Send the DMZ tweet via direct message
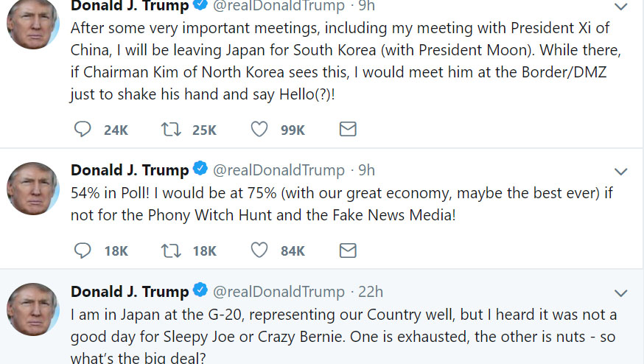This screenshot has width=644, height=364. (348, 130)
